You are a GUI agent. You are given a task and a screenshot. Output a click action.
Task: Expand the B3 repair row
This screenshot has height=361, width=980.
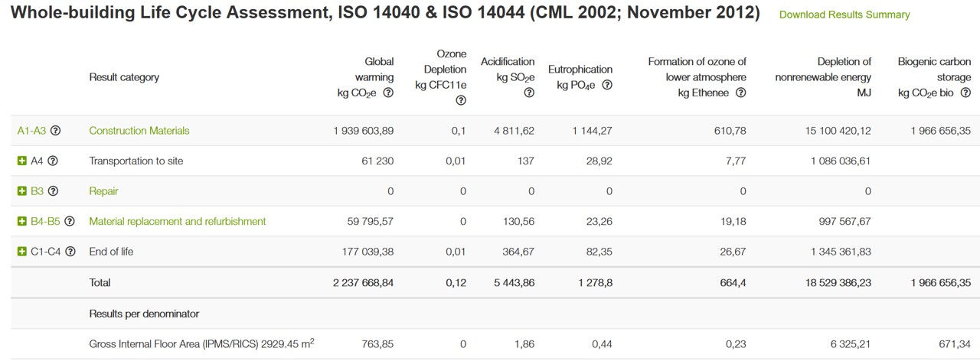tap(22, 191)
